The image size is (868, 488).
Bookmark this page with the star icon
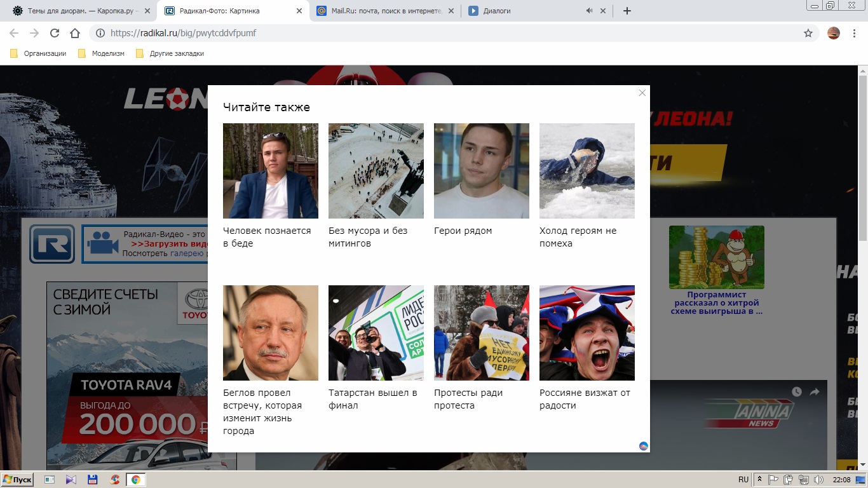click(x=808, y=33)
